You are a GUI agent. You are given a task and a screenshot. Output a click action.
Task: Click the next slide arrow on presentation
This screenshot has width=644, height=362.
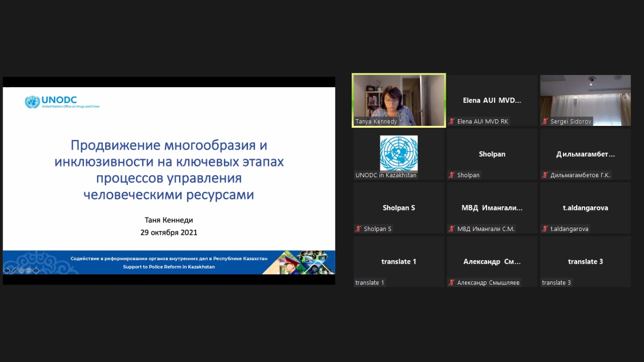36,270
